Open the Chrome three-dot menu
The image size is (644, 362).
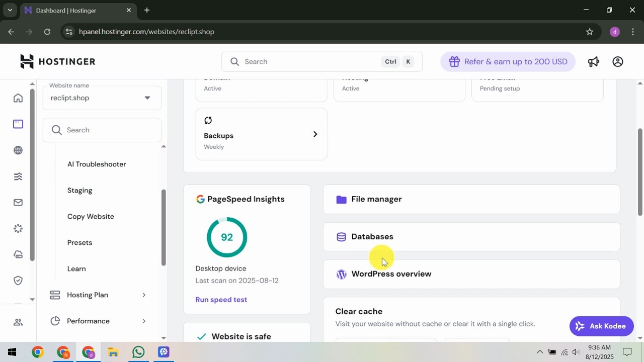tap(632, 32)
